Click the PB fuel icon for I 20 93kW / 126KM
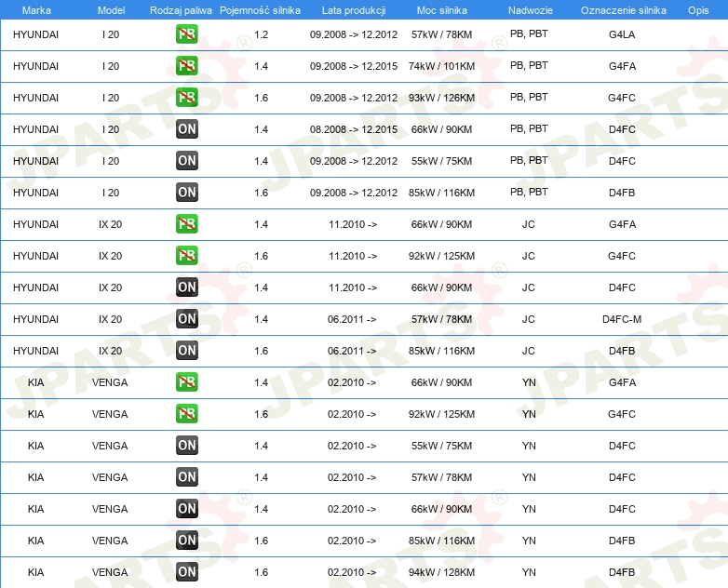This screenshot has width=728, height=588. [x=186, y=98]
